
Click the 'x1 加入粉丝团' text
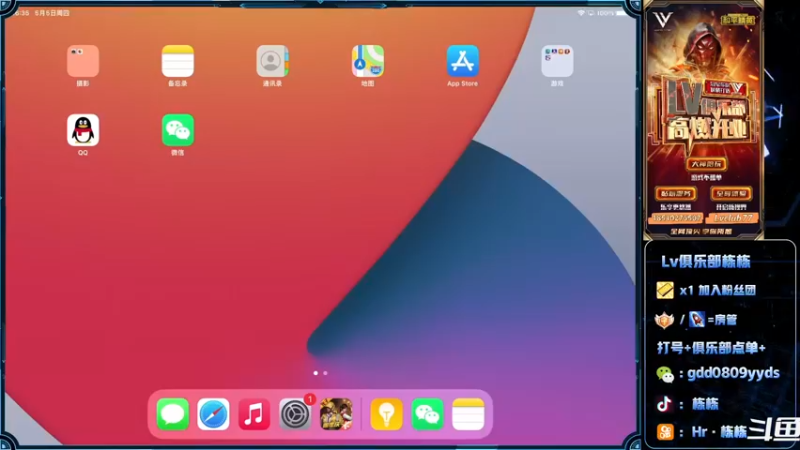[718, 290]
